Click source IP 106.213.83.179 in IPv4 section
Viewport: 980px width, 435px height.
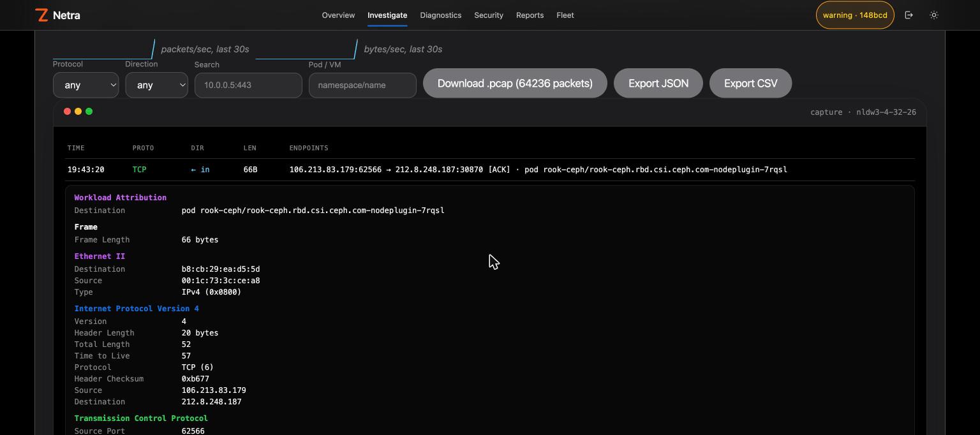(214, 390)
